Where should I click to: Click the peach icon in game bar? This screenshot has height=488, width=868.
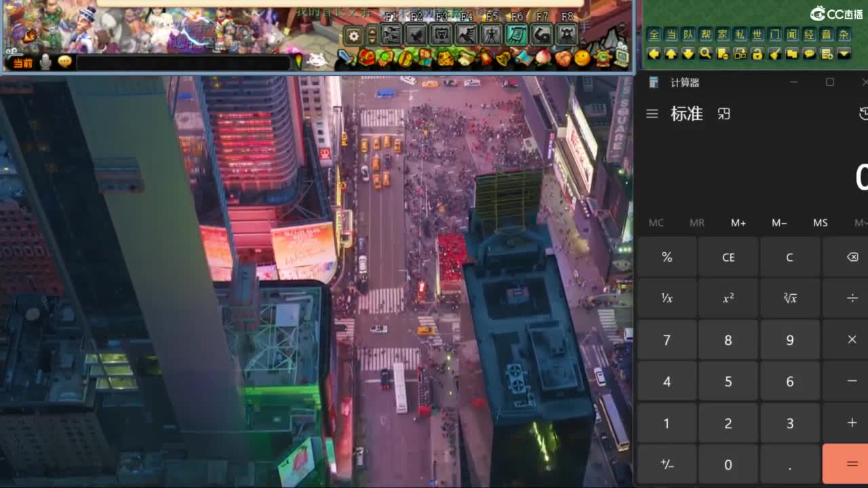[x=543, y=58]
